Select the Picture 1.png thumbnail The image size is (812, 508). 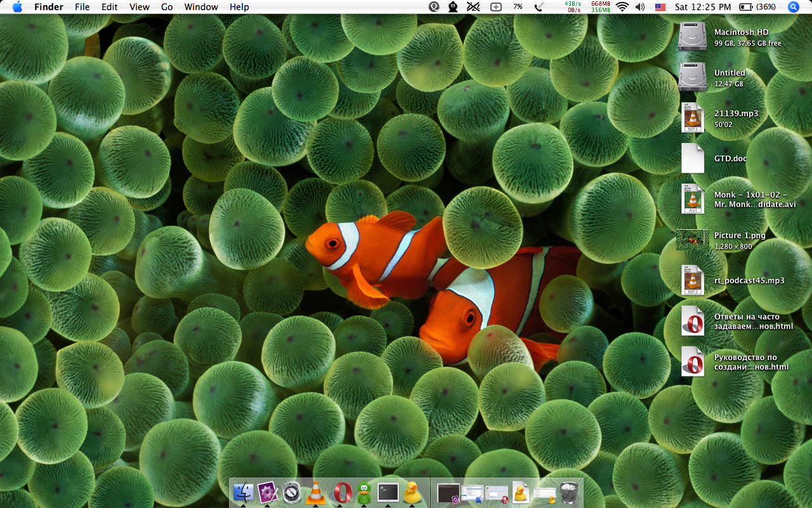tap(692, 240)
